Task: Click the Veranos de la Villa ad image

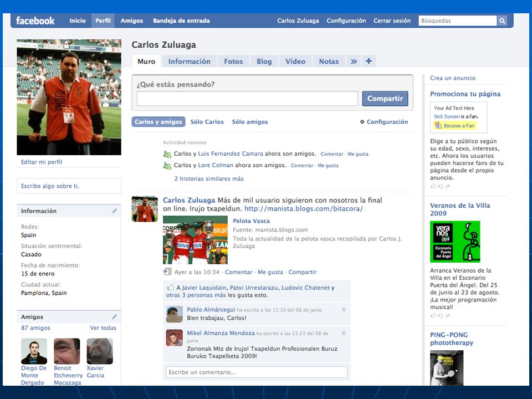Action: pos(455,242)
